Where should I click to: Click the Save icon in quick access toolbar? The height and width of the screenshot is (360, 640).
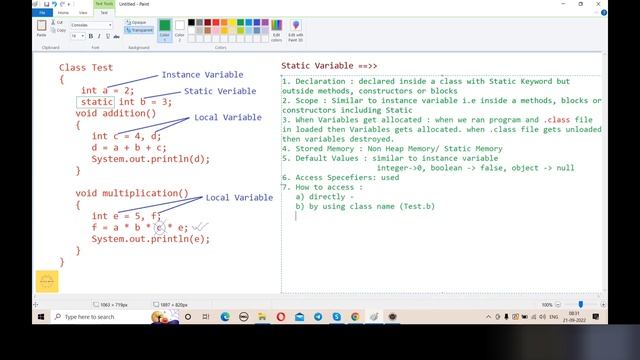click(x=46, y=4)
